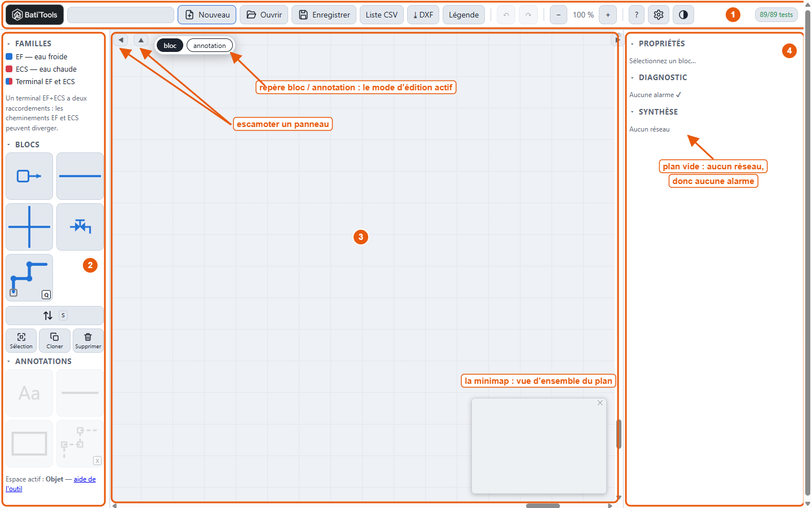Click Liste CSV export
The image size is (812, 508).
tap(382, 15)
